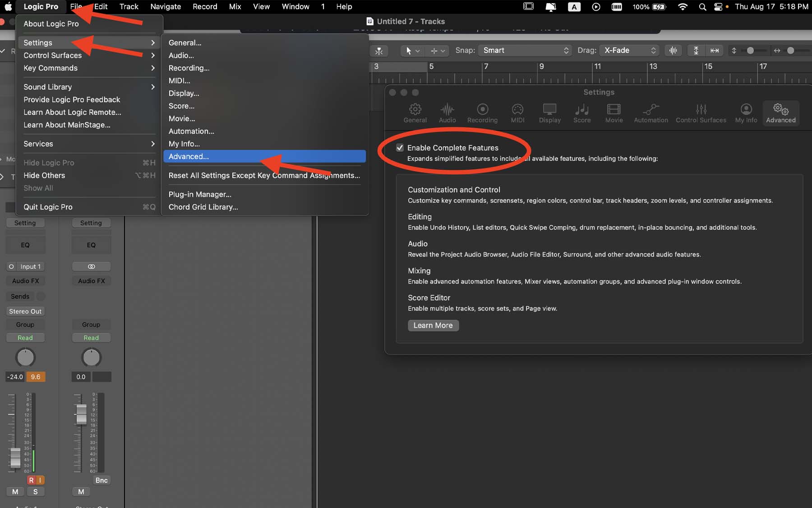Click the vertical zoom slider handle
Image resolution: width=812 pixels, height=508 pixels.
tap(750, 51)
